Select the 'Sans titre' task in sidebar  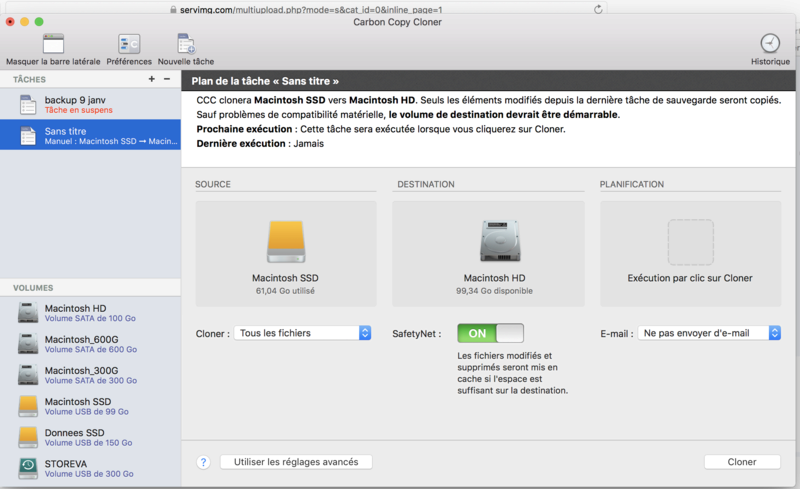click(90, 136)
